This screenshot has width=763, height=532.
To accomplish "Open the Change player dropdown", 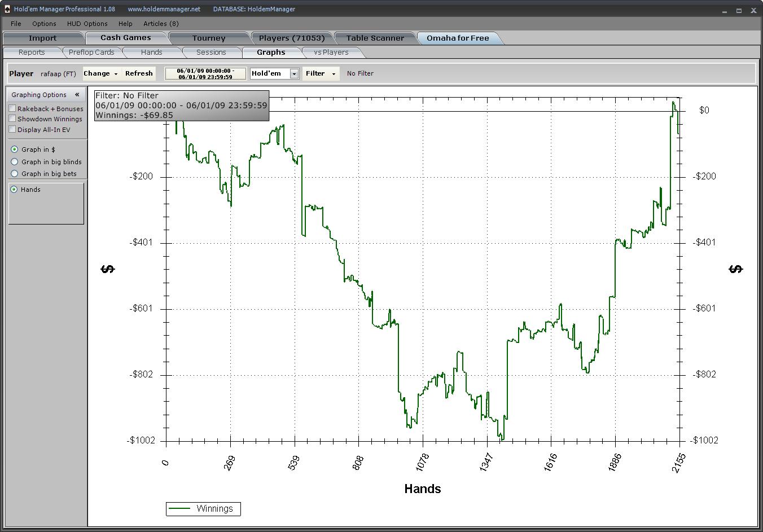I will [101, 73].
